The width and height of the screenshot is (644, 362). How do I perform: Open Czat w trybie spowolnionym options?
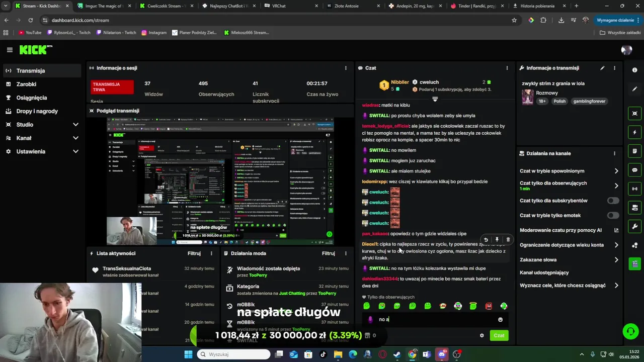pyautogui.click(x=569, y=171)
